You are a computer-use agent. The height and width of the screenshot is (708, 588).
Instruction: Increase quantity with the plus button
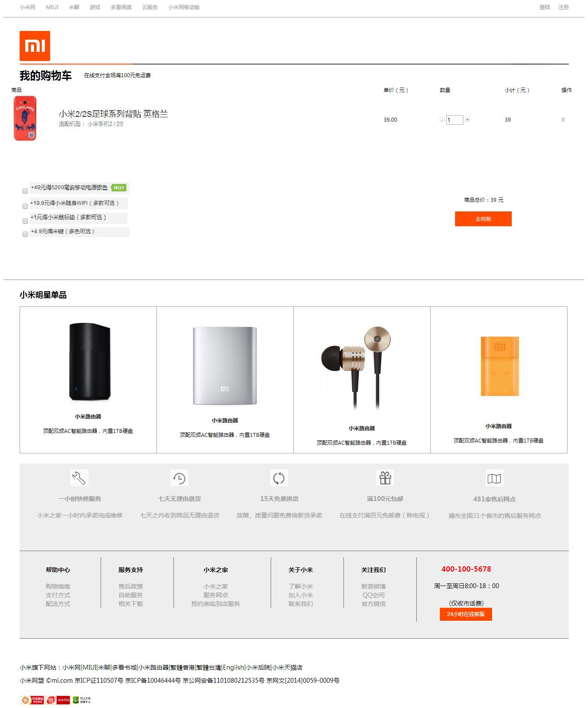[x=467, y=119]
